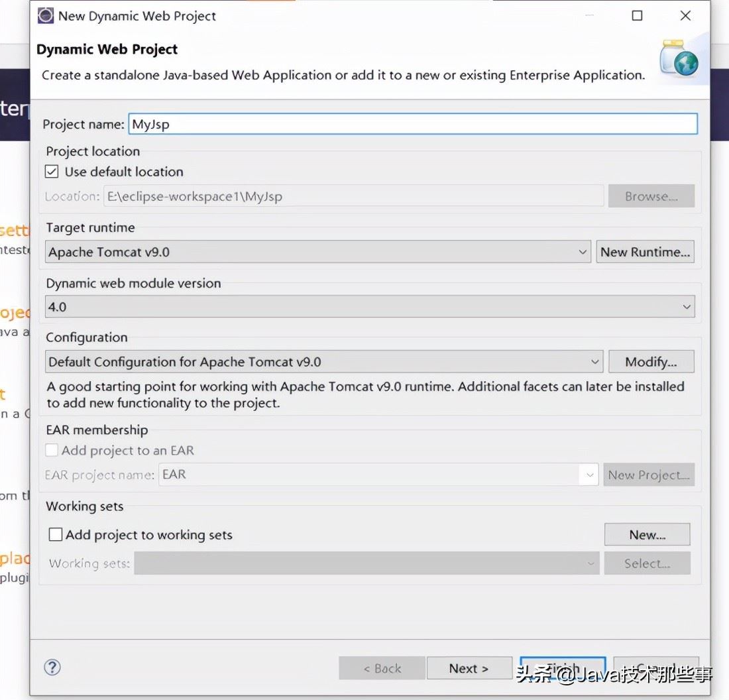Expand the EAR project name combo box

tap(589, 475)
